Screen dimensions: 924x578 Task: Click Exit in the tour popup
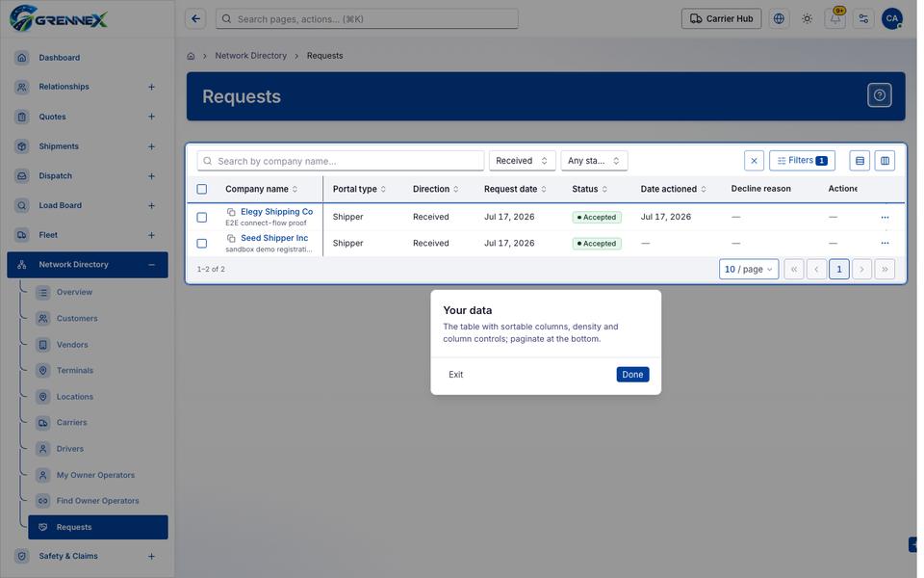pos(455,375)
